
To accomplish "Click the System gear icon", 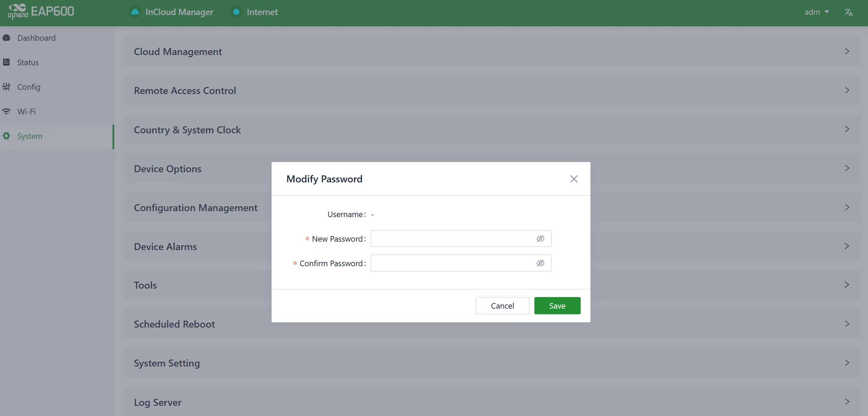I will pyautogui.click(x=6, y=136).
